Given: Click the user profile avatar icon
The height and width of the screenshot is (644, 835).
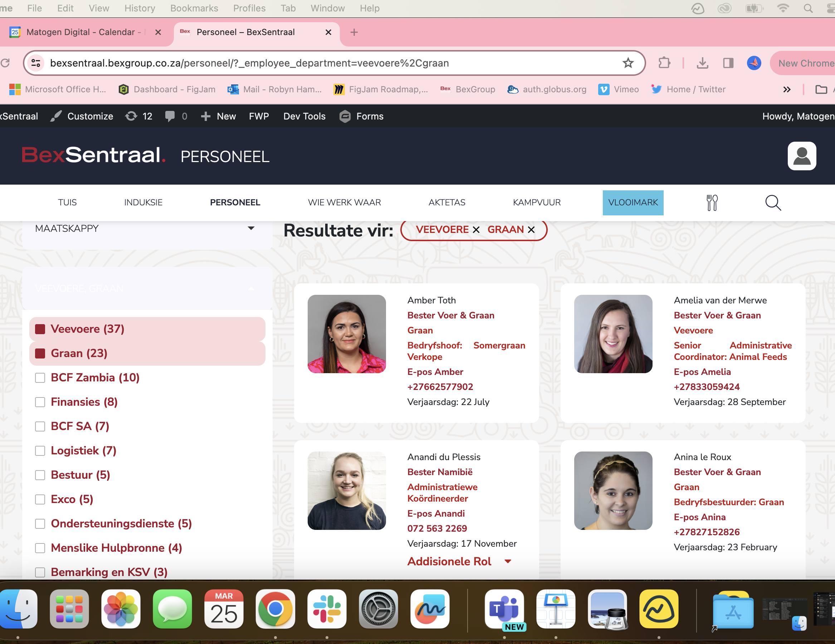Looking at the screenshot, I should [x=801, y=156].
